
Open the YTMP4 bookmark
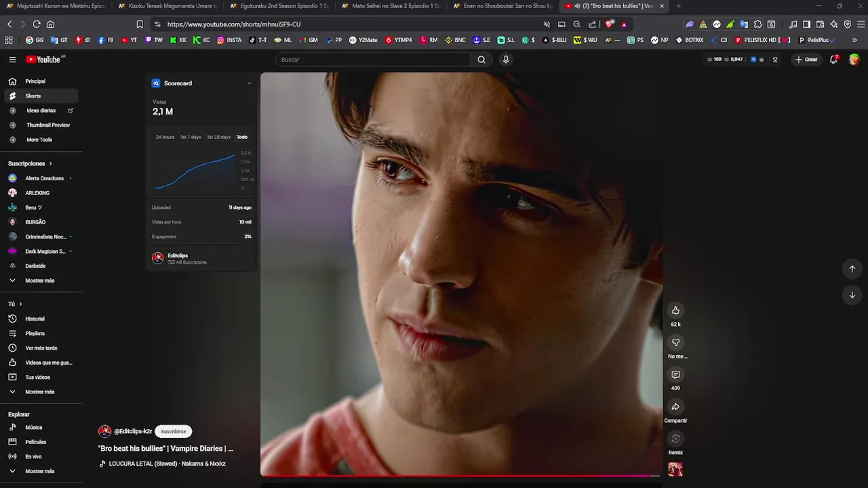[399, 40]
